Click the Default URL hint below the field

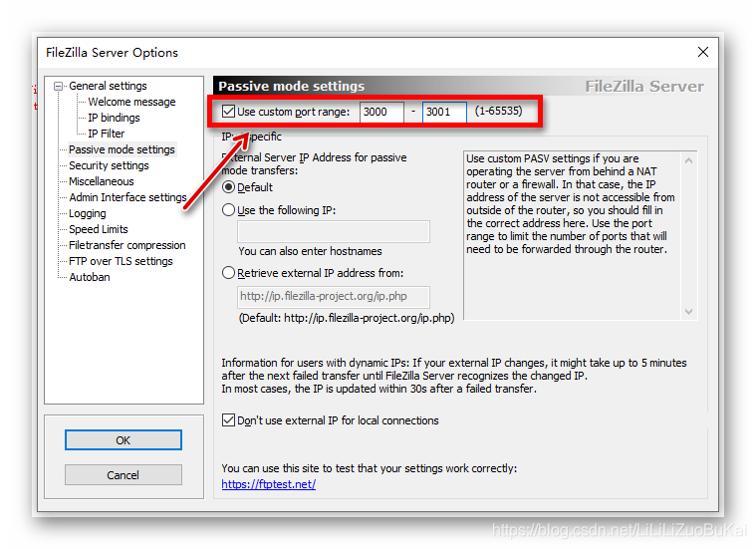(x=347, y=319)
